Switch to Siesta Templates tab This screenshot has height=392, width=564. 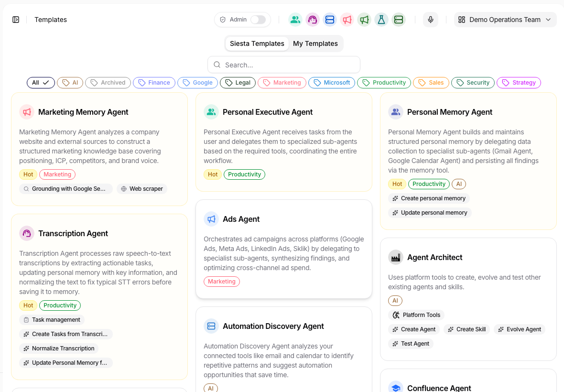tap(257, 44)
